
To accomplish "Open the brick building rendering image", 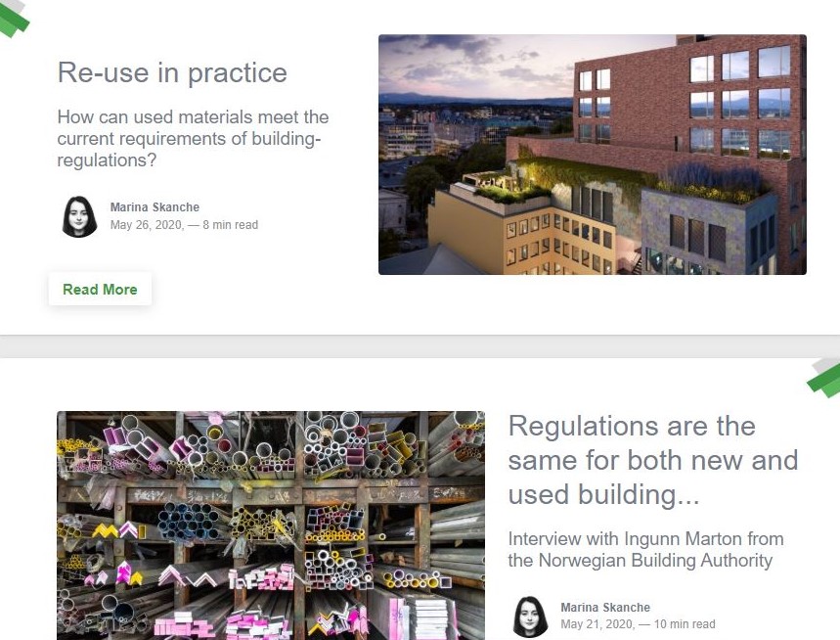I will 592,155.
